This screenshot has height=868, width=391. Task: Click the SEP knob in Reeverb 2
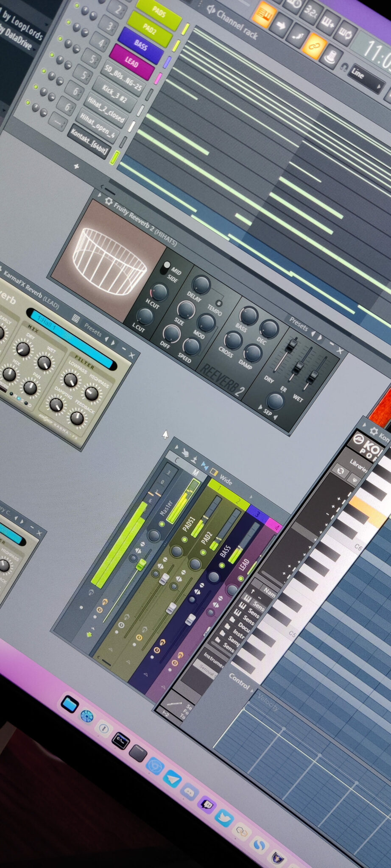point(274,401)
